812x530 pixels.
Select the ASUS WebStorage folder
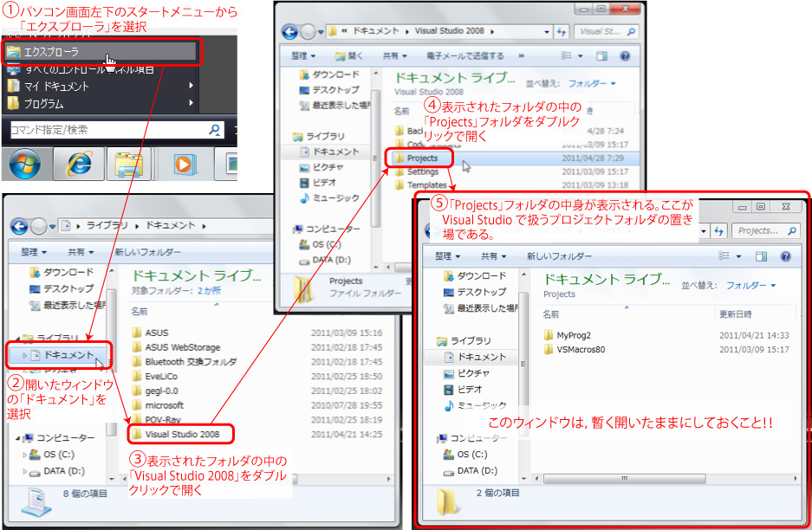point(176,347)
